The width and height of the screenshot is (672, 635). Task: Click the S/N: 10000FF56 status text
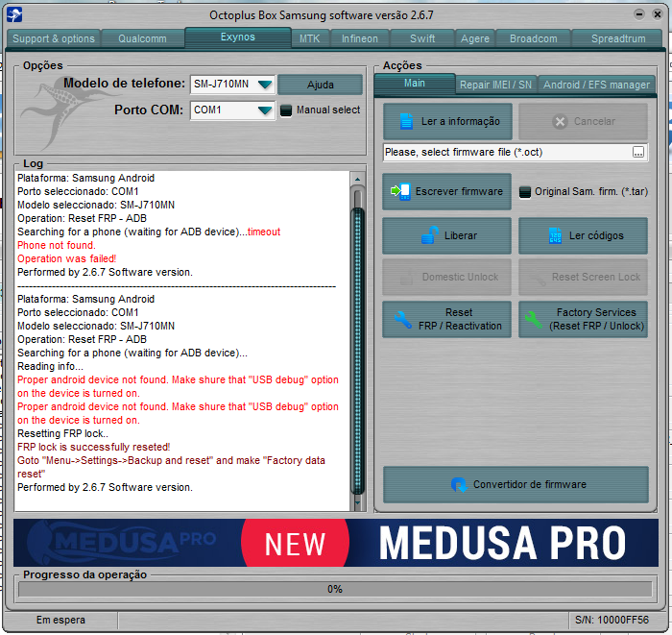[612, 620]
